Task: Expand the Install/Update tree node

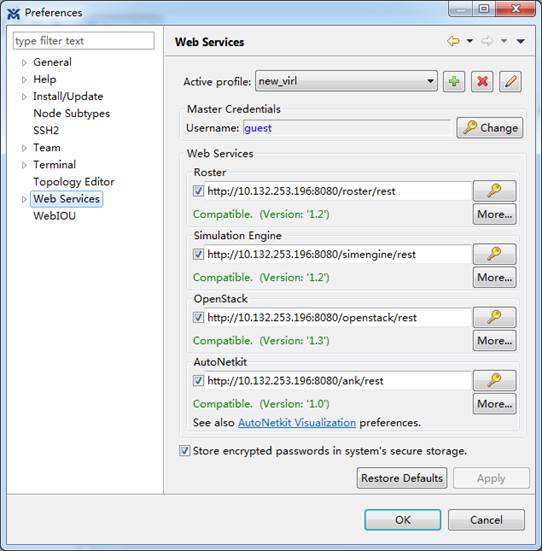Action: point(24,97)
